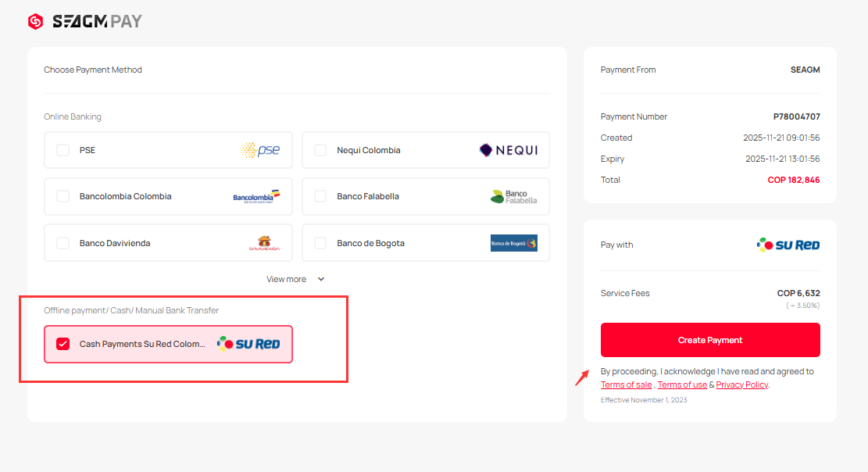Tick the Nequi Colombia checkbox

tap(320, 150)
